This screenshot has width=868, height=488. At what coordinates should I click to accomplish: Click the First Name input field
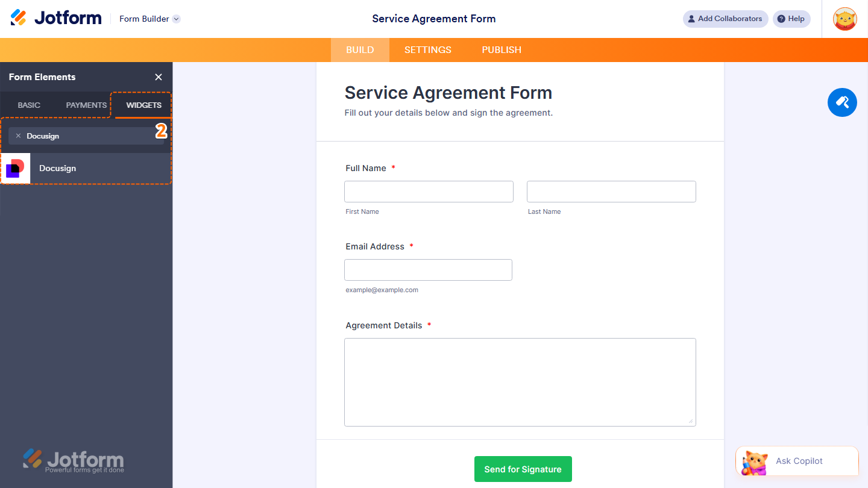[x=429, y=191]
